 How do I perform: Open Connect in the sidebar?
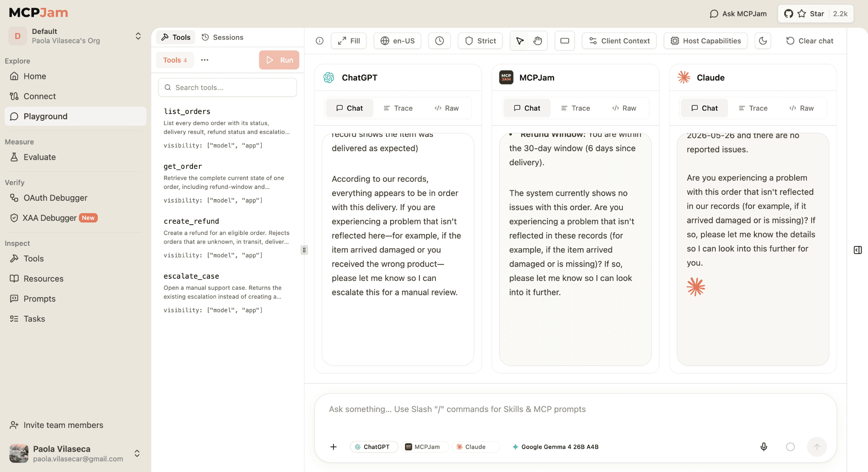75,96
